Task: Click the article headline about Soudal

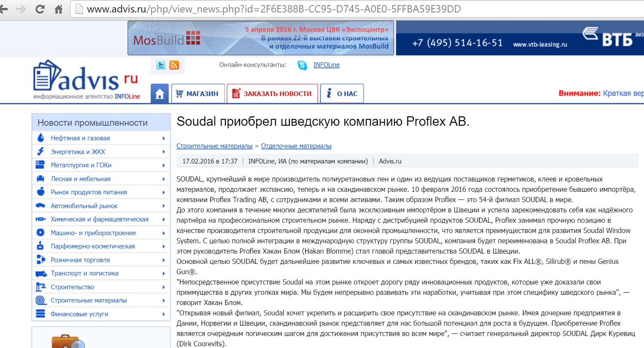Action: pyautogui.click(x=323, y=121)
